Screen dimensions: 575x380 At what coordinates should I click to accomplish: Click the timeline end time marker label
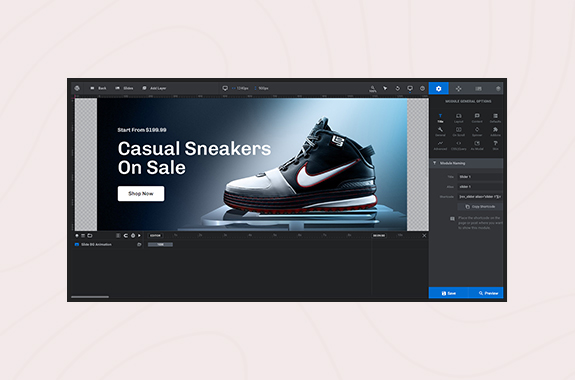coord(379,235)
